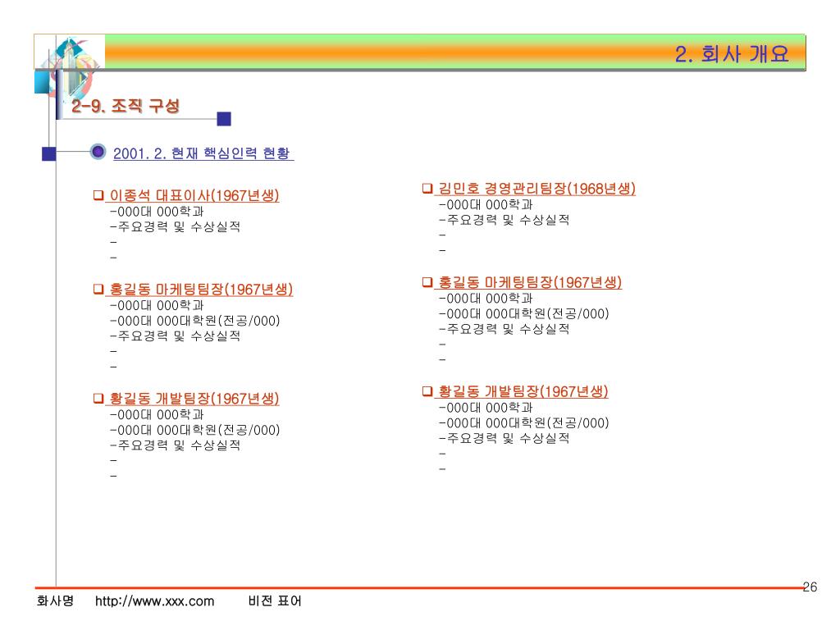Screen dimensions: 840x630
Task: Click the -주요경력 및 수상실적 line under 이종석 대표이사
Action: [175, 226]
